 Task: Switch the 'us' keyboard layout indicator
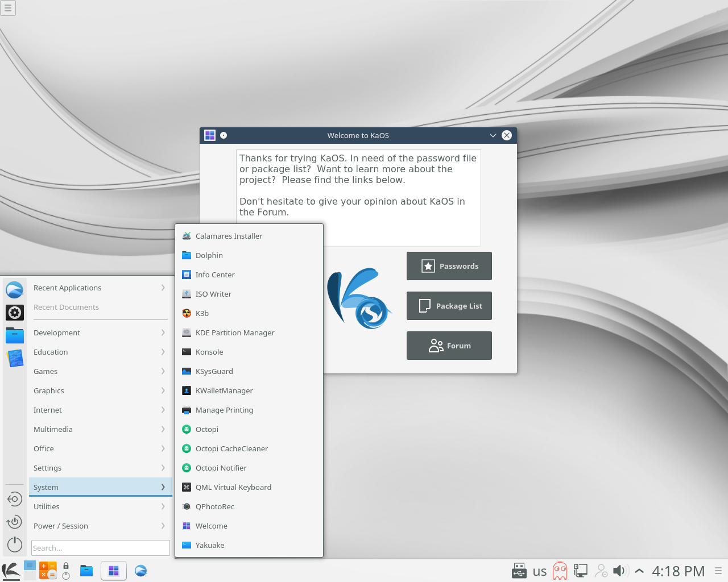coord(540,571)
